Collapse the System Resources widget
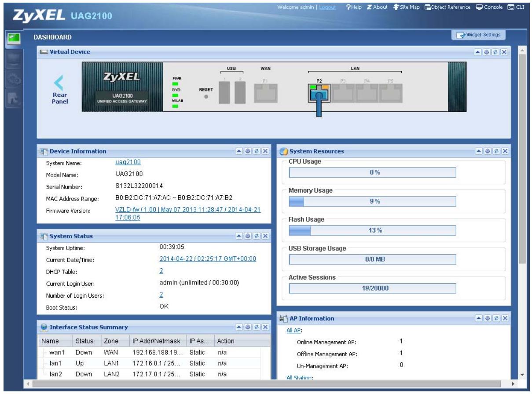532x394 pixels. 479,151
